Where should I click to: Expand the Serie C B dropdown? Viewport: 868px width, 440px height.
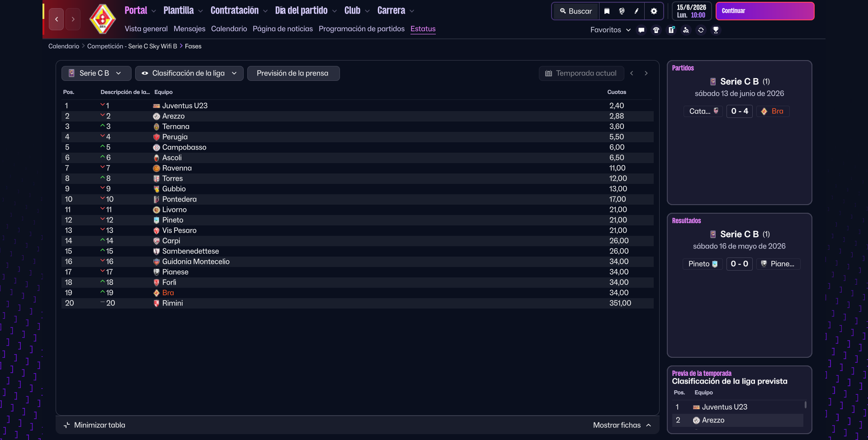[96, 73]
